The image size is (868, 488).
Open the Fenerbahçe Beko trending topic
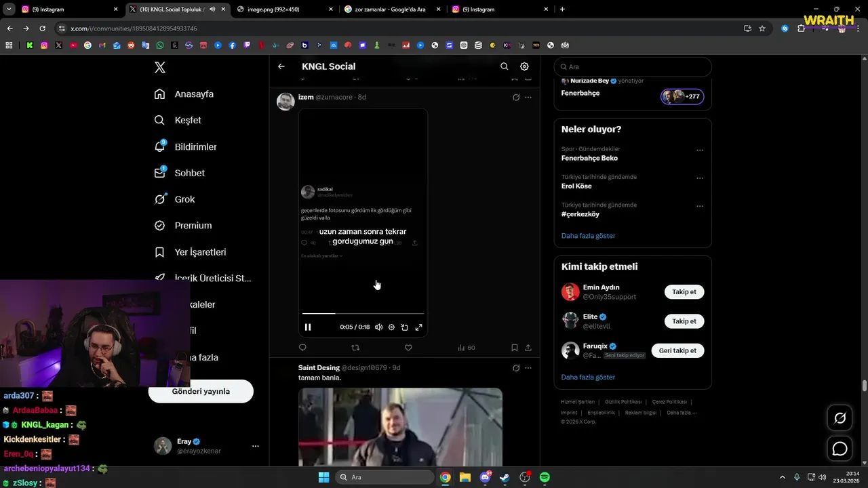pos(589,158)
